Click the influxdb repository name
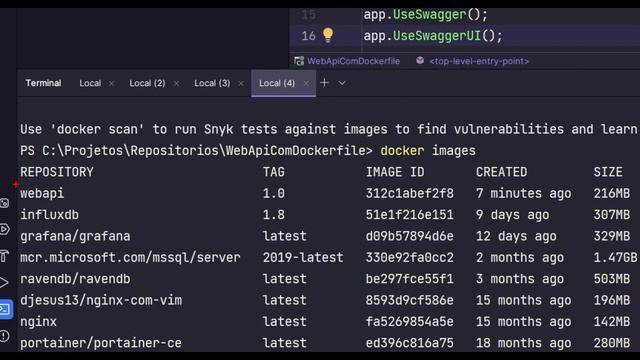Viewport: 640px width, 360px height. pyautogui.click(x=49, y=215)
